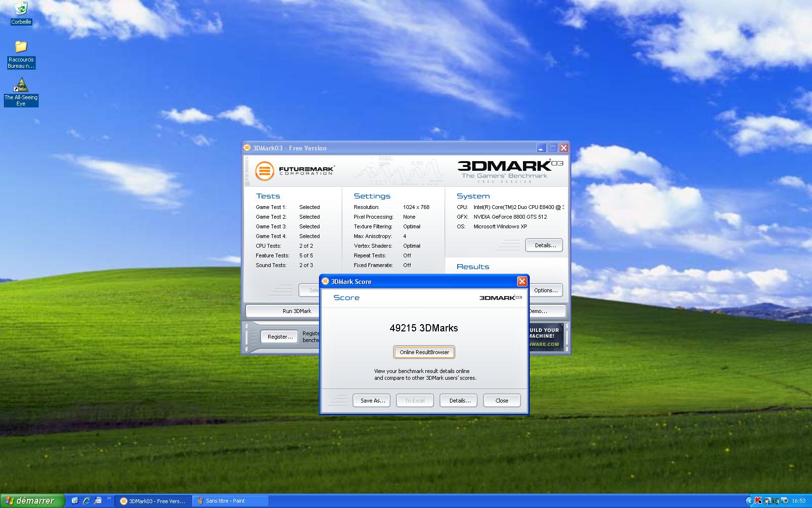Viewport: 812px width, 508px height.
Task: Expand the quick launch overflow chevron
Action: point(109,498)
